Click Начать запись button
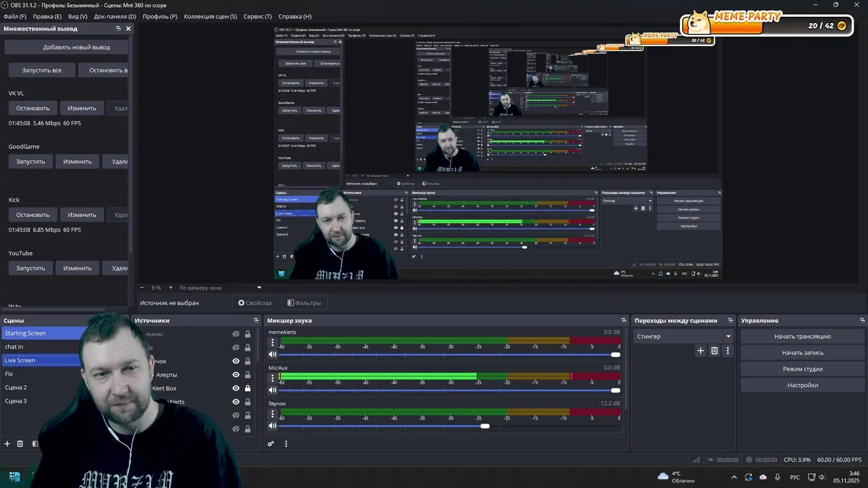The width and height of the screenshot is (868, 488). point(802,352)
